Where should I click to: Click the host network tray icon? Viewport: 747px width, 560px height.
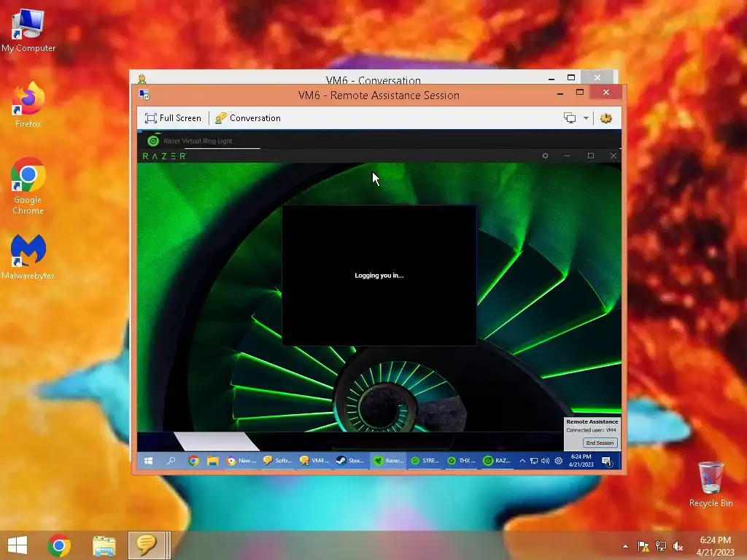coord(661,546)
